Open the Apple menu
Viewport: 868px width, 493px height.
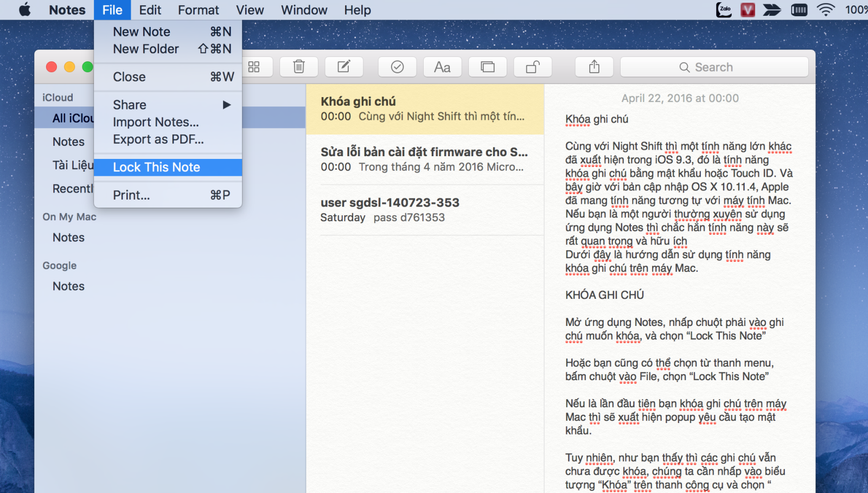click(25, 10)
